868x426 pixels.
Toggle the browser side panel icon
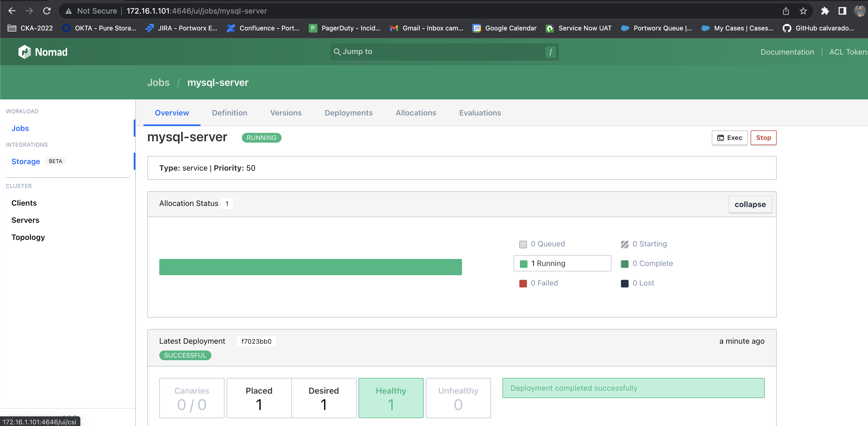click(842, 11)
